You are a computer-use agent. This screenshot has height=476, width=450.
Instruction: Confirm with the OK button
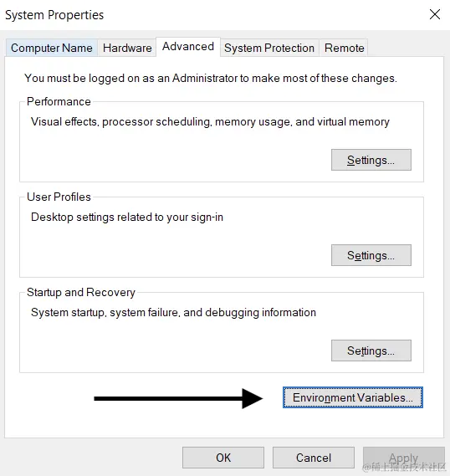(x=223, y=458)
